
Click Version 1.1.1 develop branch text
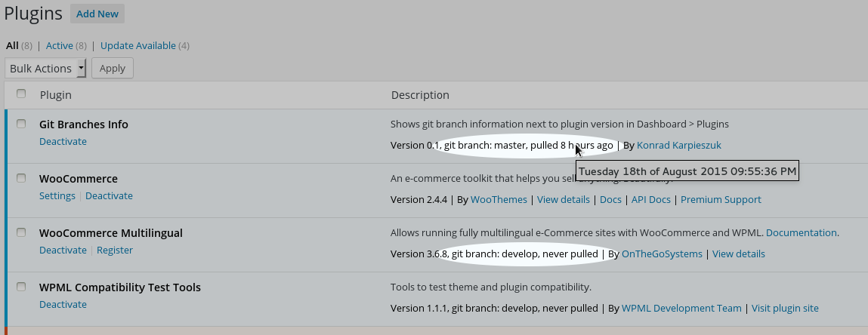pos(494,308)
